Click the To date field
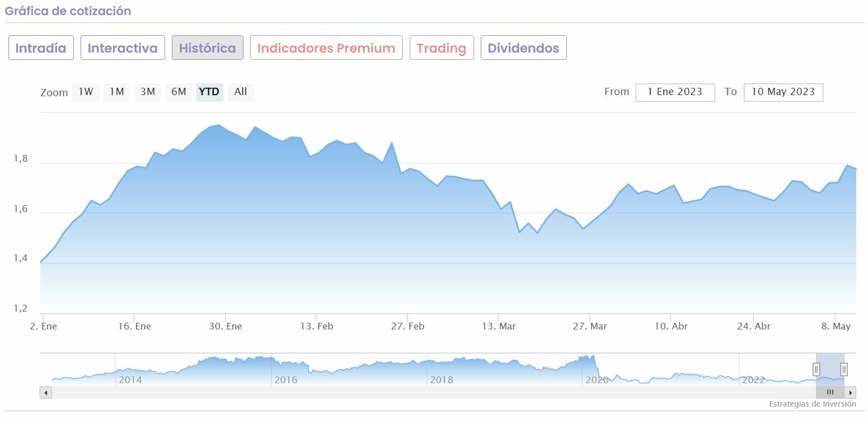Image resolution: width=868 pixels, height=424 pixels. tap(783, 92)
